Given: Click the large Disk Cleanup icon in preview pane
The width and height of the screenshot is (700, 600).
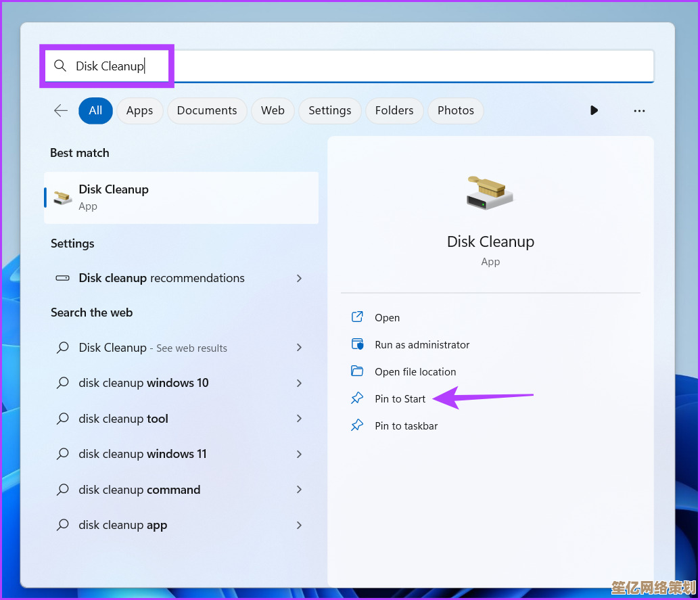Looking at the screenshot, I should (x=490, y=193).
